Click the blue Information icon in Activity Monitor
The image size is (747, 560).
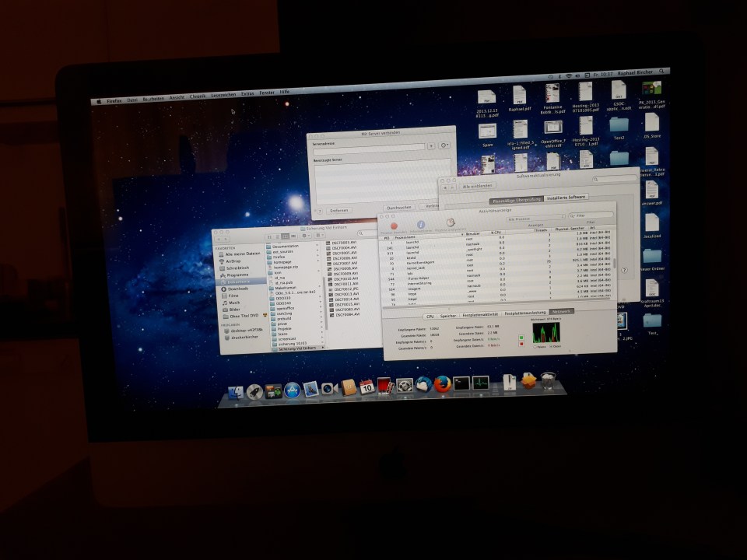point(420,225)
